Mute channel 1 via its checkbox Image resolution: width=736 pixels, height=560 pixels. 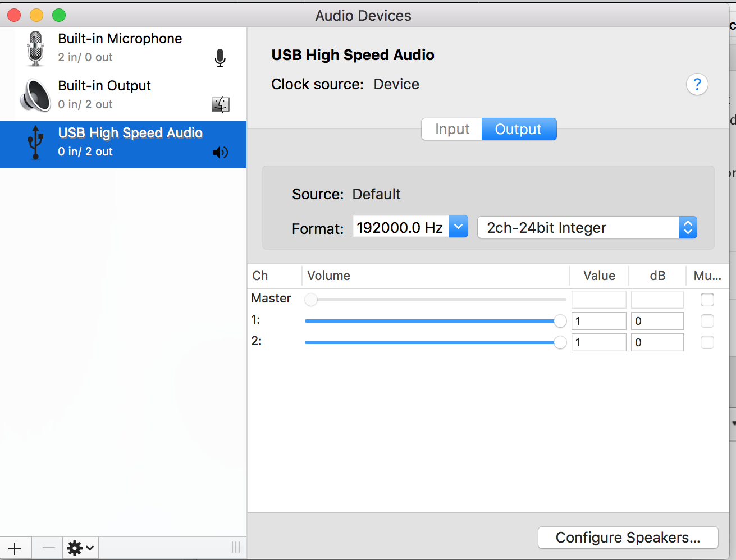tap(707, 321)
